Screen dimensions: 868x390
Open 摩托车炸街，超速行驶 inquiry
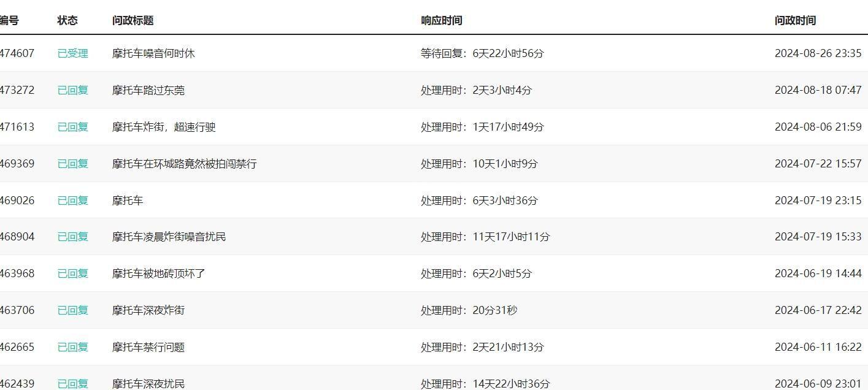pyautogui.click(x=164, y=127)
